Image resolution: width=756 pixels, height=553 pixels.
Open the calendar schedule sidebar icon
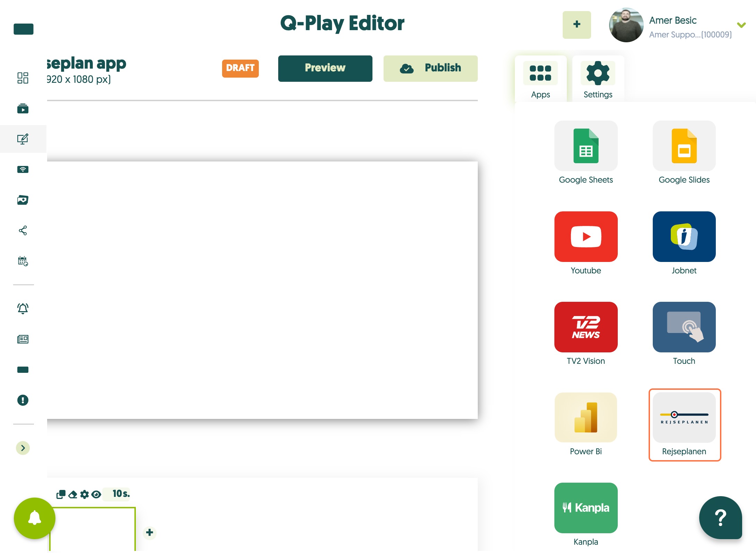[x=23, y=261]
